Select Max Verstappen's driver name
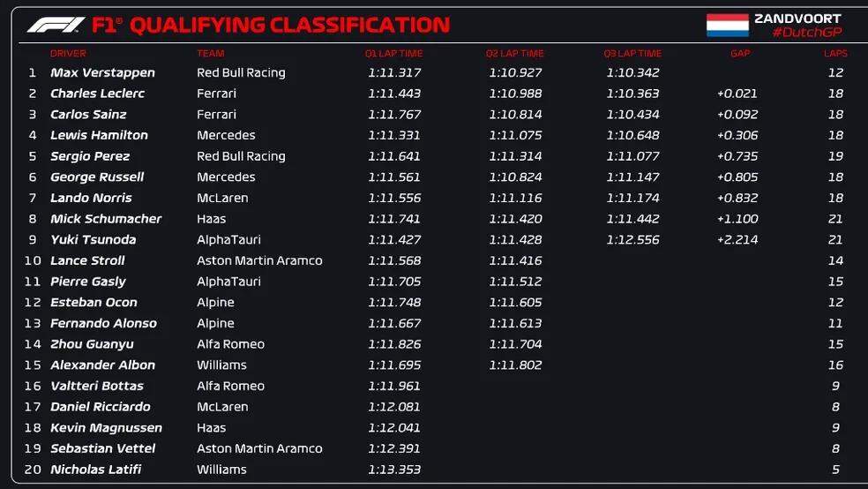 [x=102, y=73]
